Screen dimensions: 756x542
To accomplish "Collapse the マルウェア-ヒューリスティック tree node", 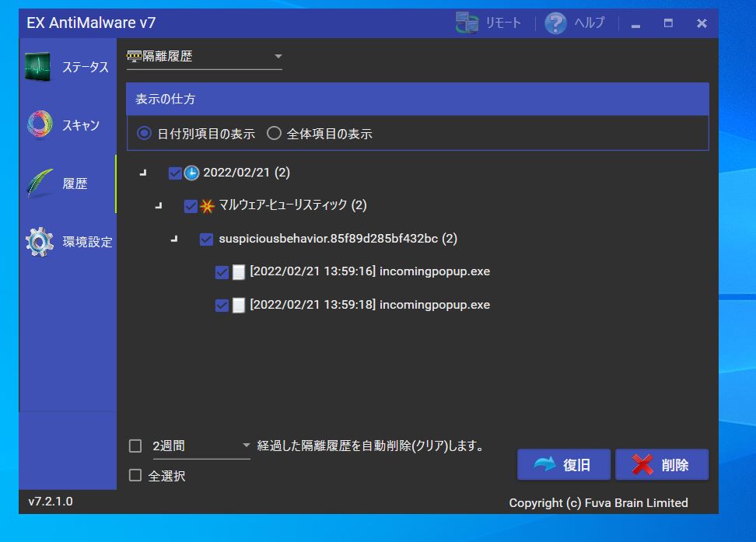I will pos(159,206).
